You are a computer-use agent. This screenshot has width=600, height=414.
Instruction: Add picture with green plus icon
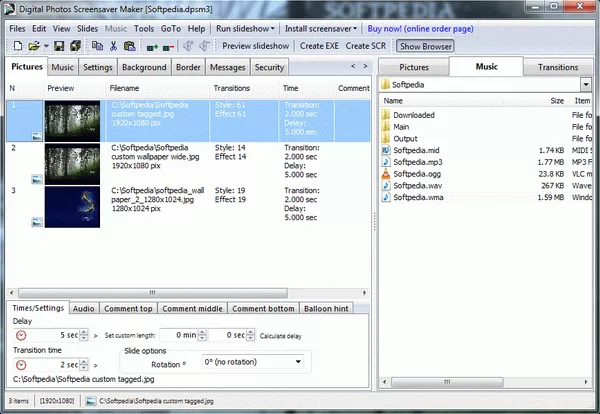[152, 47]
